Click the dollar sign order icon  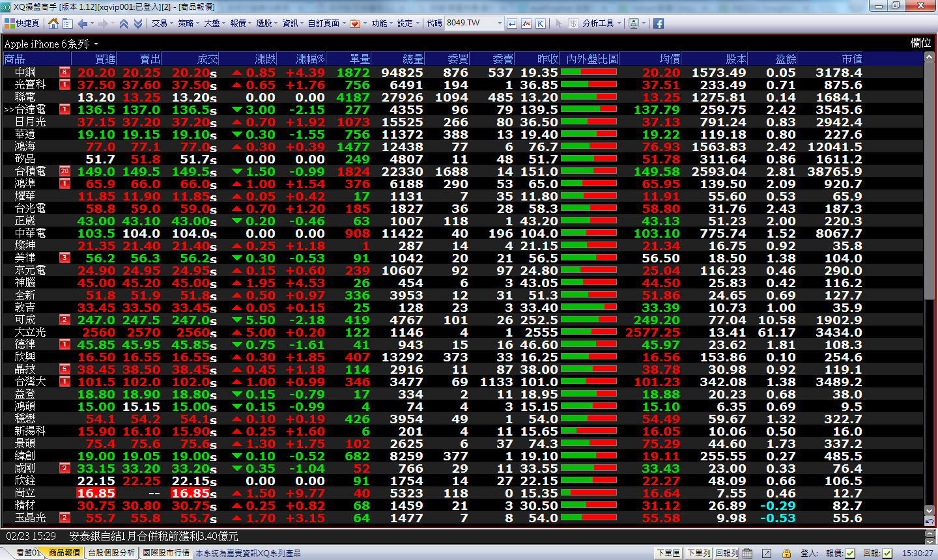point(573,23)
